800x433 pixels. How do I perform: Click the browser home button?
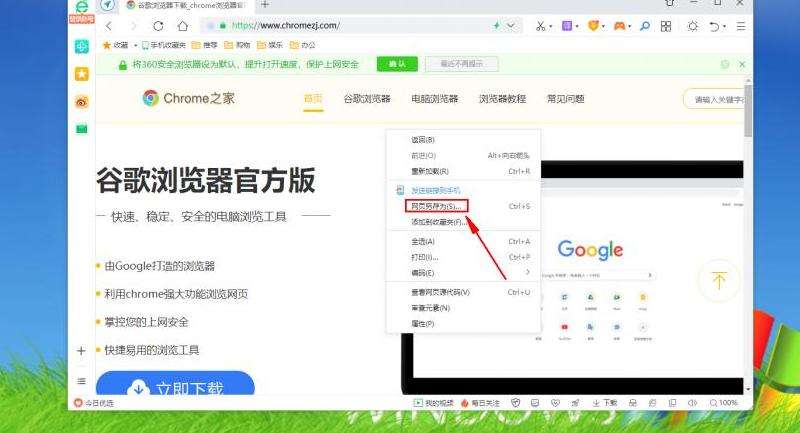tap(184, 25)
